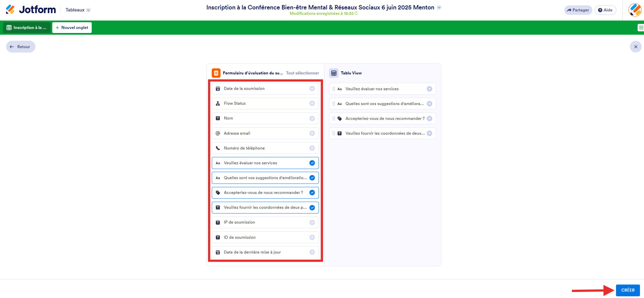The image size is (644, 298).
Task: Open the Aide help button
Action: (606, 10)
